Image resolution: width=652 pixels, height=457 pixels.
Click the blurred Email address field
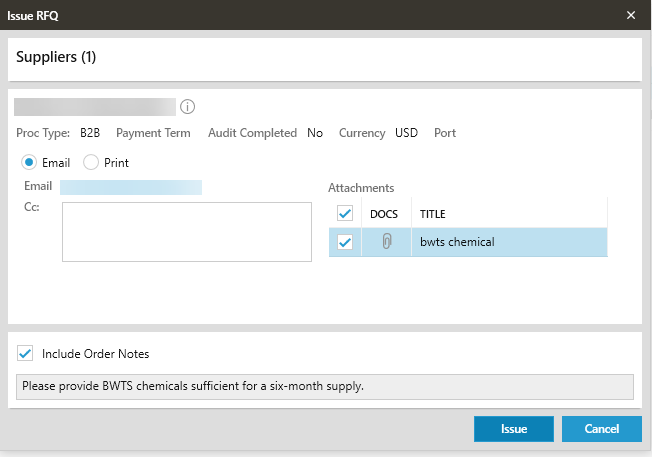131,187
